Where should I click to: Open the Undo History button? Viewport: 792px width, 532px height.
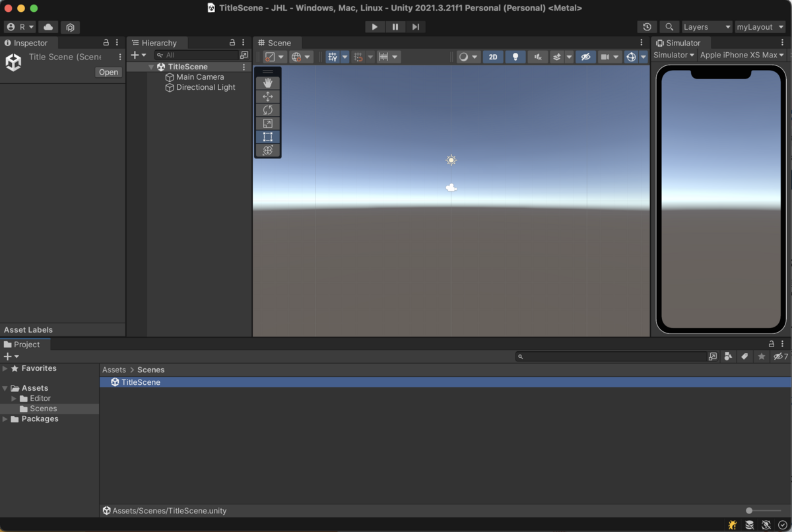point(647,27)
